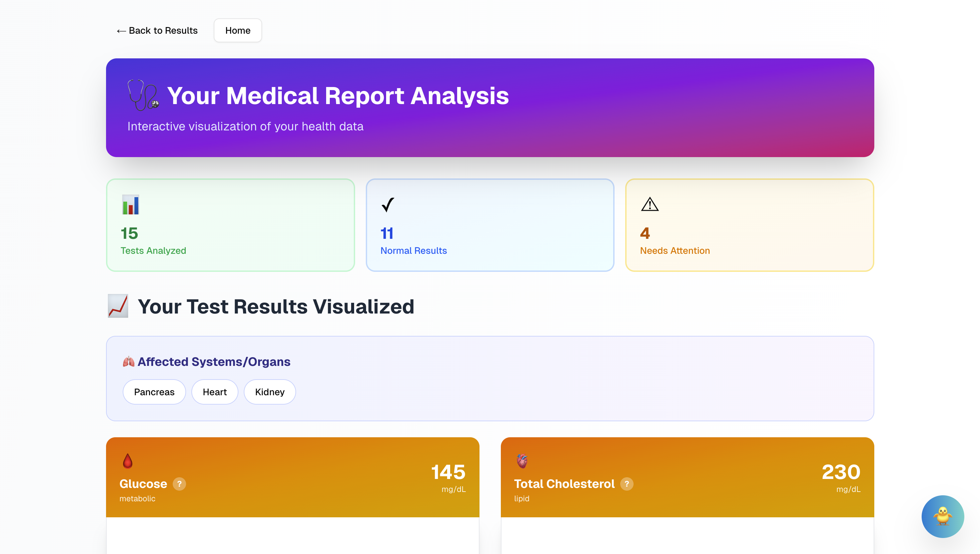Click the warning triangle Needs Attention icon

click(x=650, y=205)
